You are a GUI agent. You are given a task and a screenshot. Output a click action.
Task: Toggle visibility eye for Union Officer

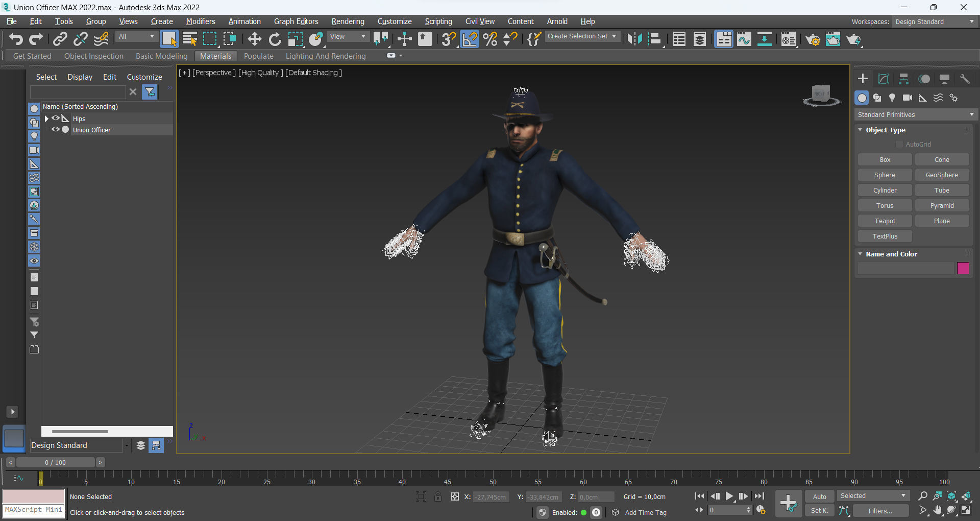56,130
